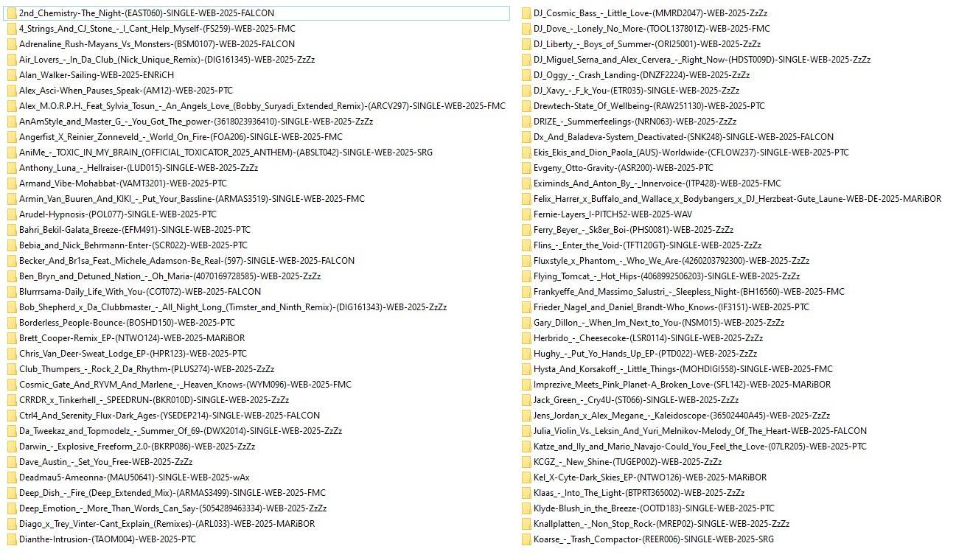The image size is (956, 560).
Task: Click the folder icon beside Club_Thumpers
Action: click(x=12, y=369)
